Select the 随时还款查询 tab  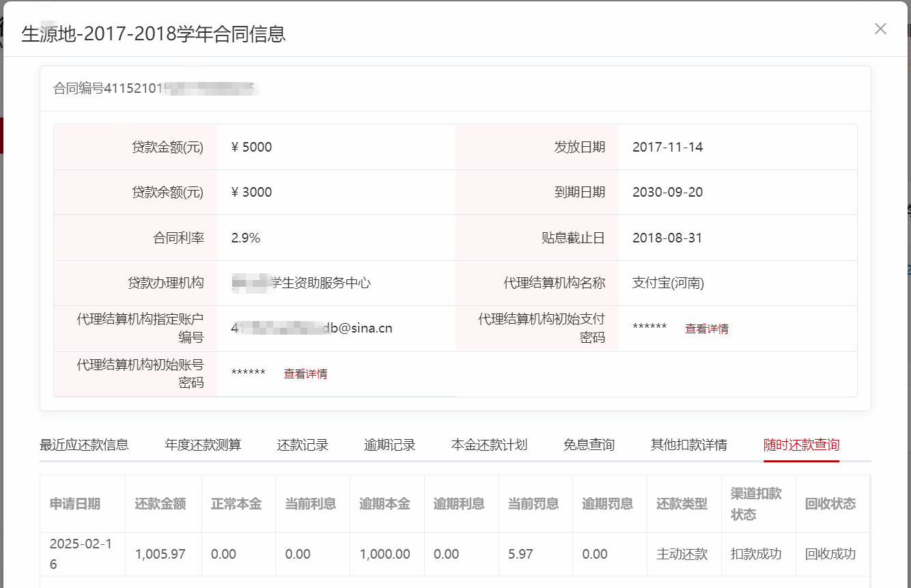[801, 445]
